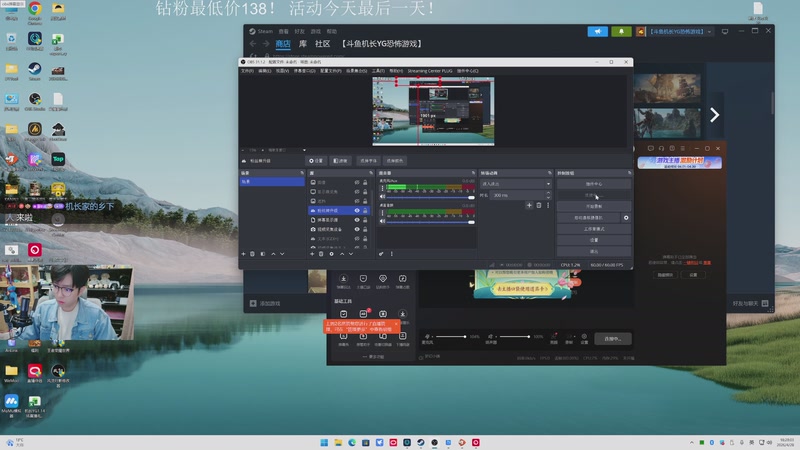Screen dimensions: 800x450
Task: Switch to Steam 库 tab
Action: (303, 44)
